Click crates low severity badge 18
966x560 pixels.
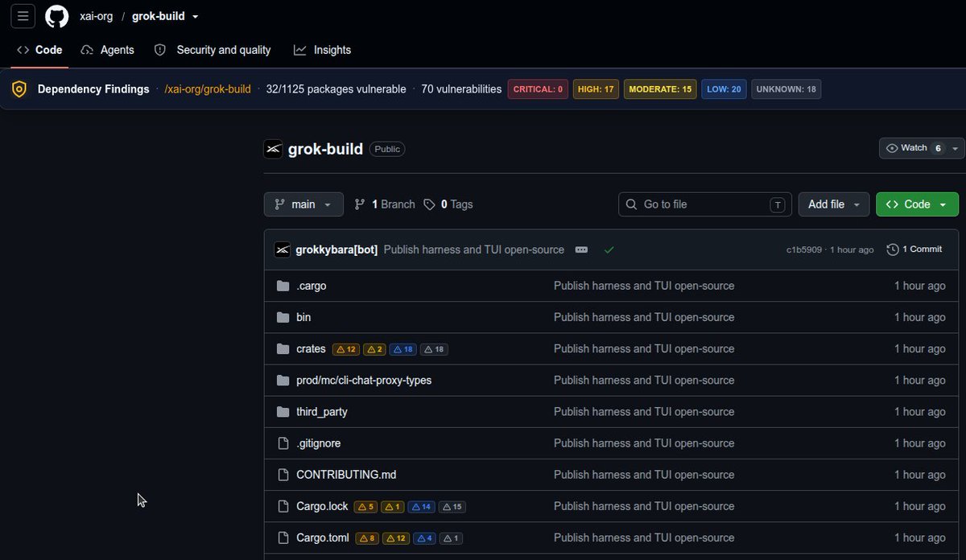(x=403, y=349)
